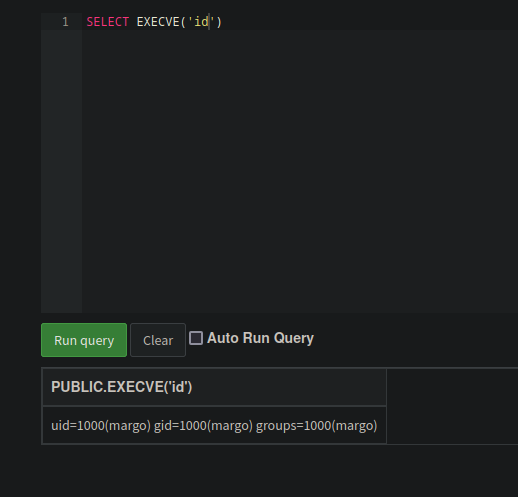Select the PUBLIC.EXECVE('id') column header
518x497 pixels.
tap(214, 387)
